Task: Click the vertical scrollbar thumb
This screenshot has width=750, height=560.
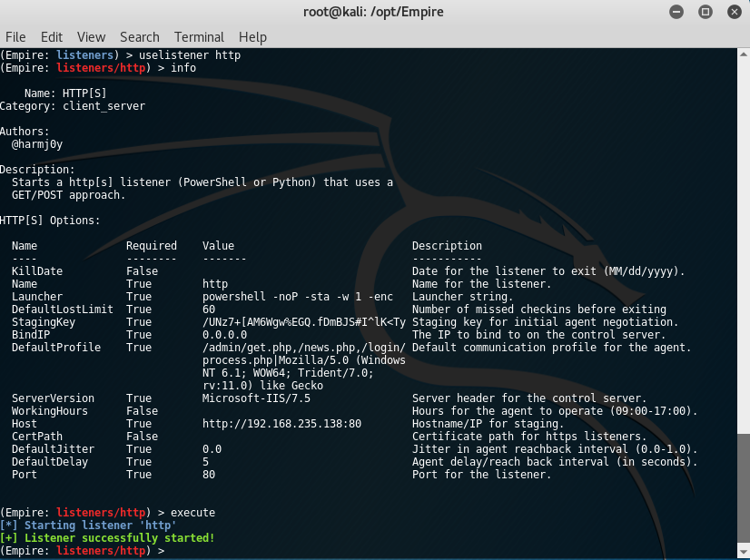Action: (x=744, y=488)
